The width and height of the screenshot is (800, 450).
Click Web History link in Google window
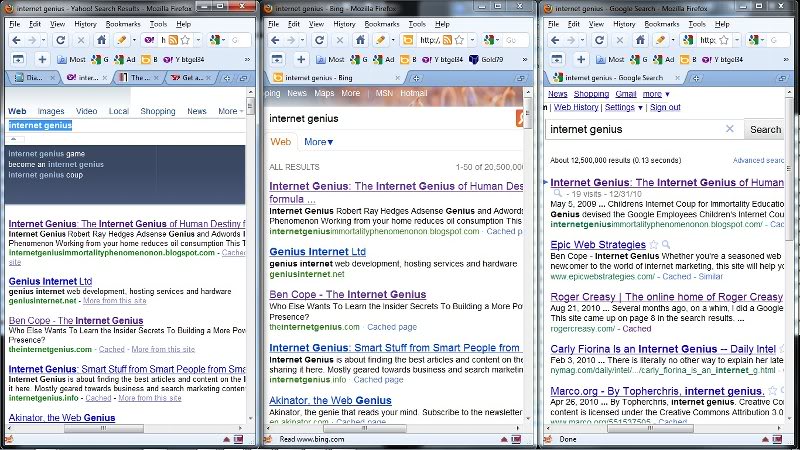(x=576, y=107)
